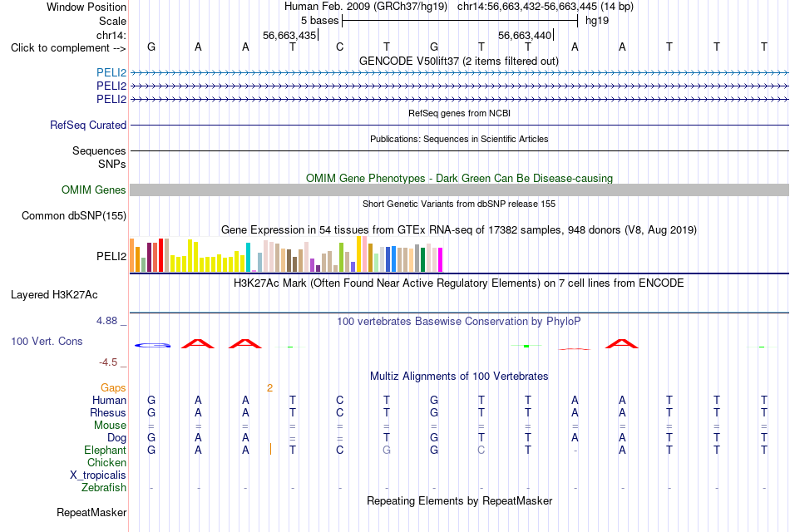Select the Dog species label
790x532 pixels.
116,437
